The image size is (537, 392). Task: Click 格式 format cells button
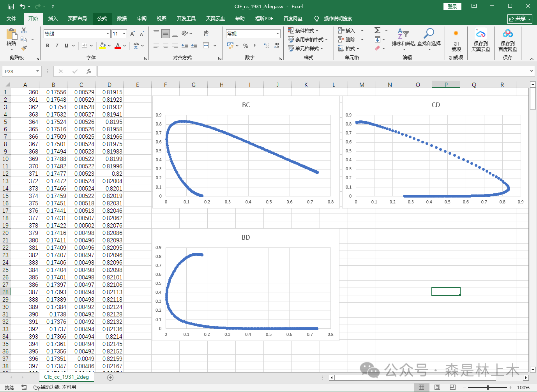click(x=348, y=48)
